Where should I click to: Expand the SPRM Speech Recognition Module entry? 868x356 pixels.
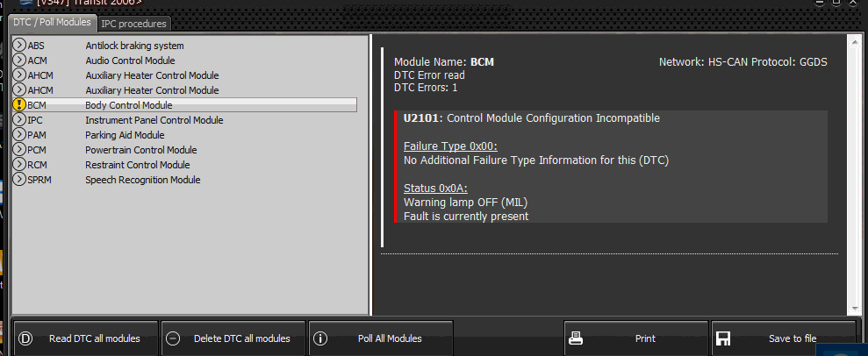pyautogui.click(x=19, y=180)
